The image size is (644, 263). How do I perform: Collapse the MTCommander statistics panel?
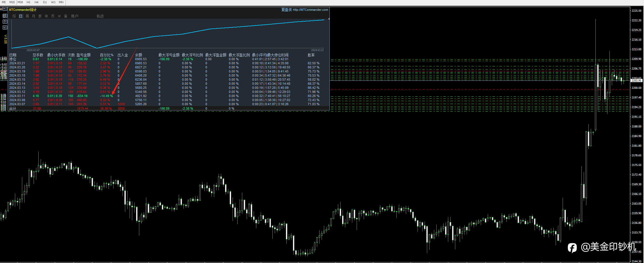point(5,9)
